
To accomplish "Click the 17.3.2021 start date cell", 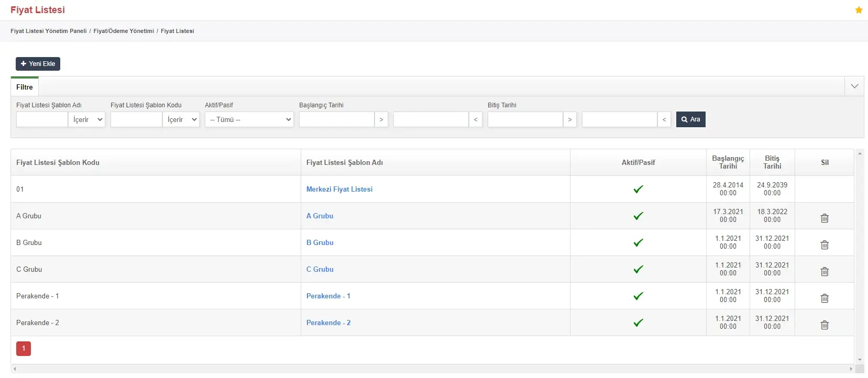I will 728,216.
